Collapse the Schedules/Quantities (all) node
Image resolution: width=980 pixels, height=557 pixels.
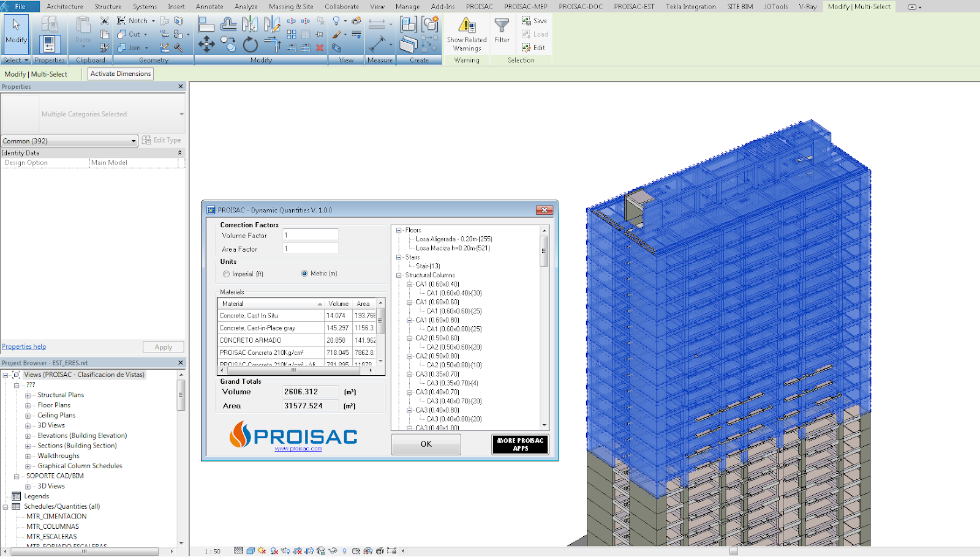pos(6,507)
